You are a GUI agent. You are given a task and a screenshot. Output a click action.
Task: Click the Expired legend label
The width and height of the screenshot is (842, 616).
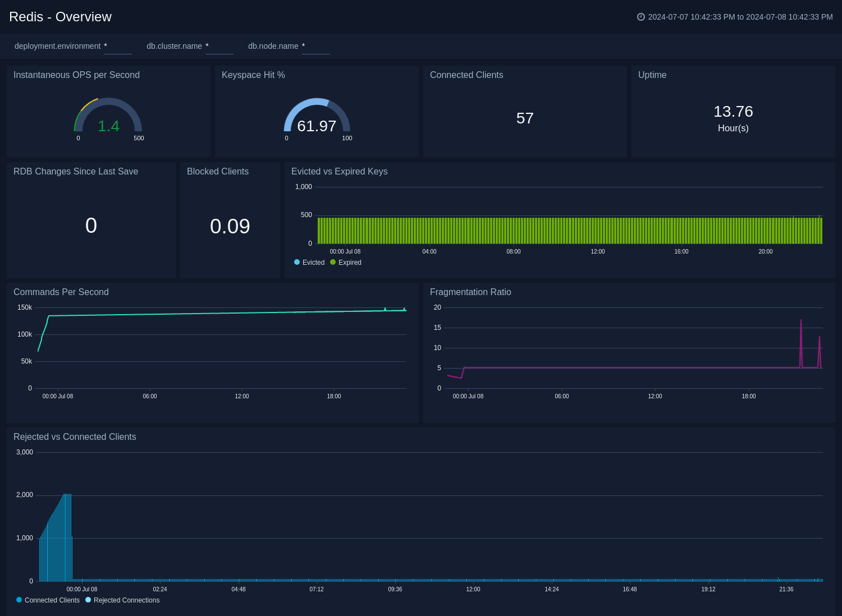[350, 263]
